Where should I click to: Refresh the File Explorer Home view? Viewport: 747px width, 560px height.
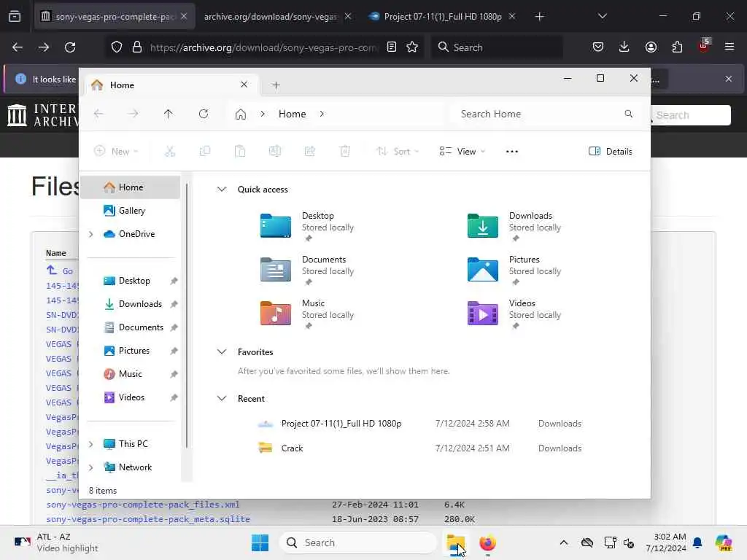[204, 114]
